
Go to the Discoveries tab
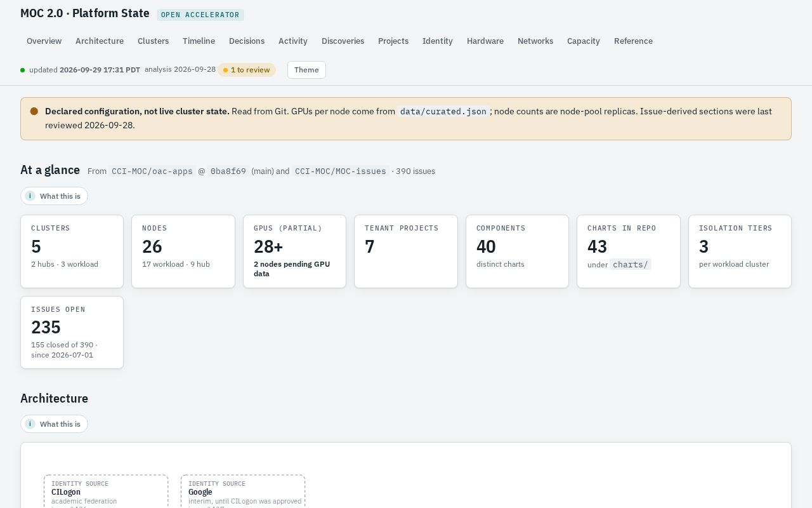pos(343,41)
